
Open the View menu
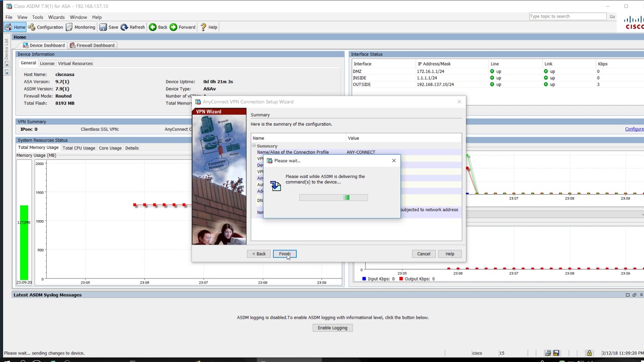[22, 17]
